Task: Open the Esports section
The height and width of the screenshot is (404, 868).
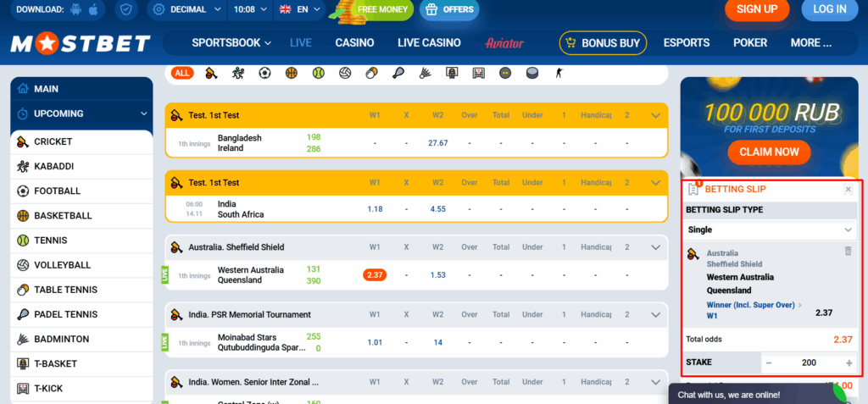Action: click(687, 43)
